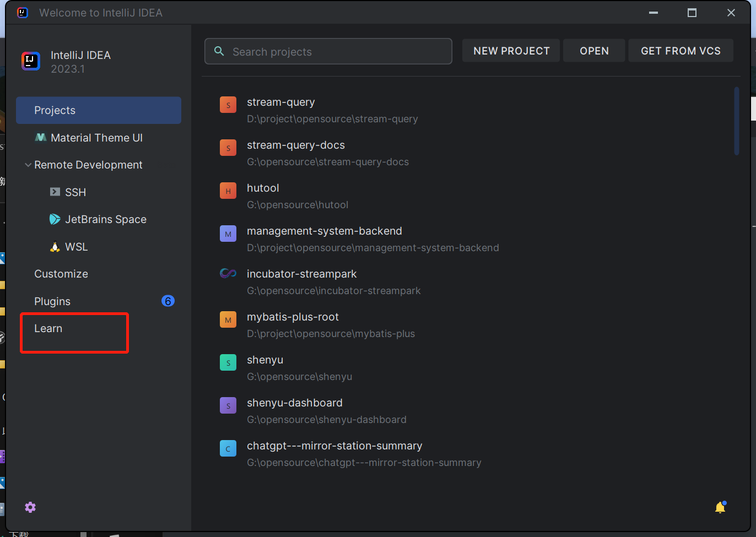The width and height of the screenshot is (756, 537).
Task: Collapse the Remote Development section
Action: click(x=28, y=165)
